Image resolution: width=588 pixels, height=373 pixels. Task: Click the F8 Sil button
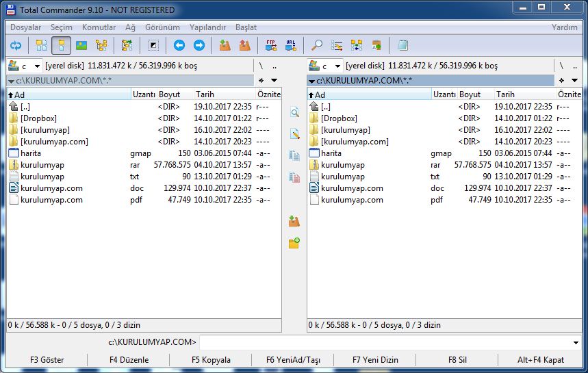457,360
